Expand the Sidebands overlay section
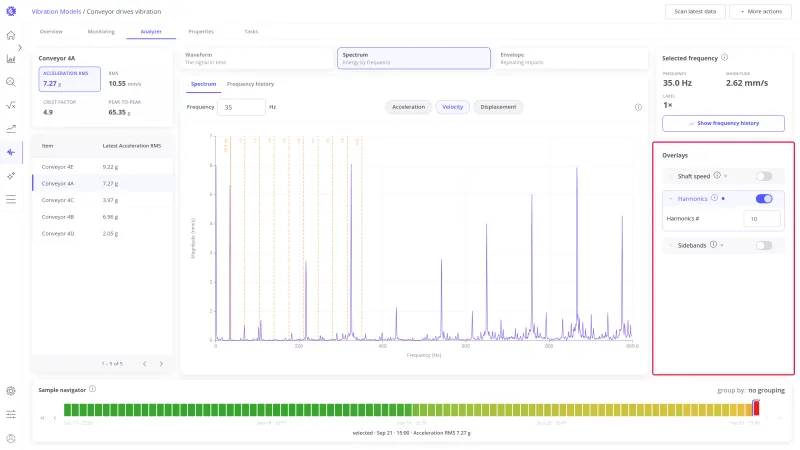 coord(671,246)
